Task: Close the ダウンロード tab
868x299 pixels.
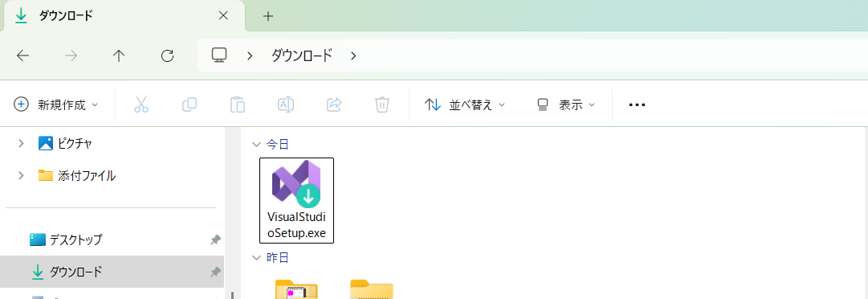Action: pyautogui.click(x=224, y=15)
